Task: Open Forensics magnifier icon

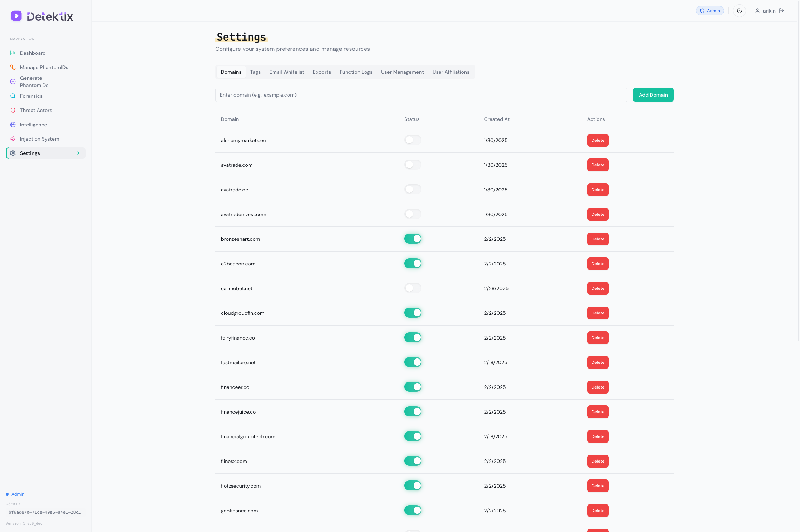Action: tap(13, 96)
